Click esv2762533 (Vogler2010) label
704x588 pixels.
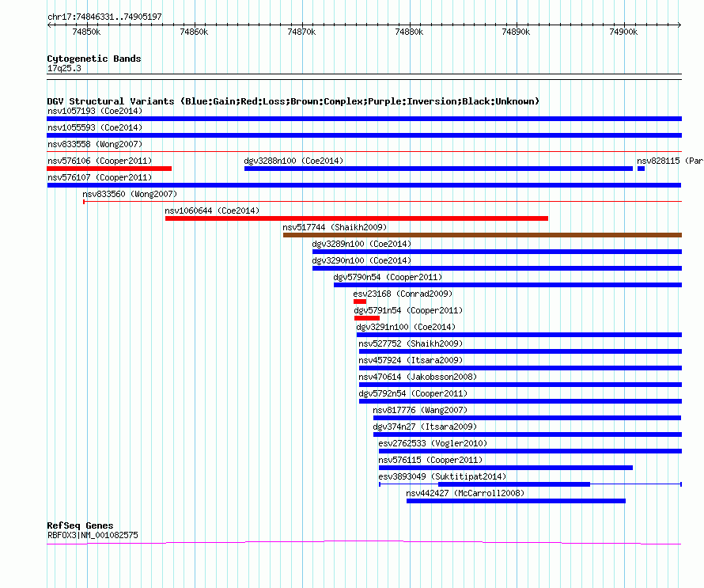click(433, 443)
